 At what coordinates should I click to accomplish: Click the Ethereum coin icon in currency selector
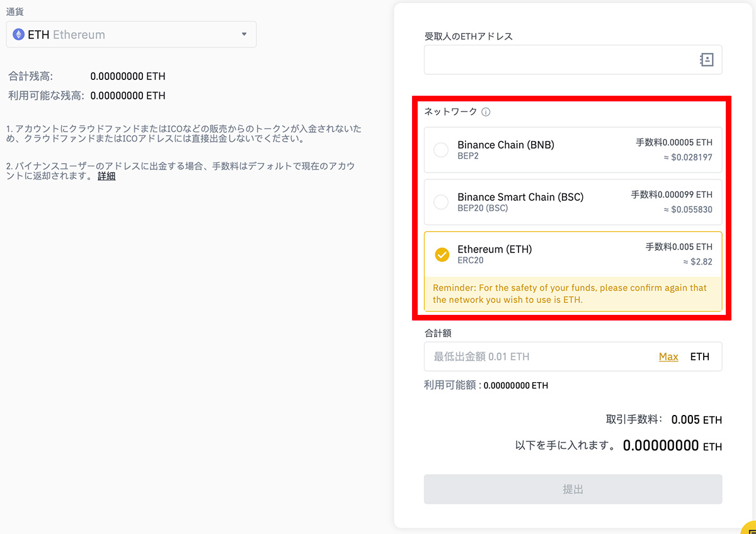point(19,35)
